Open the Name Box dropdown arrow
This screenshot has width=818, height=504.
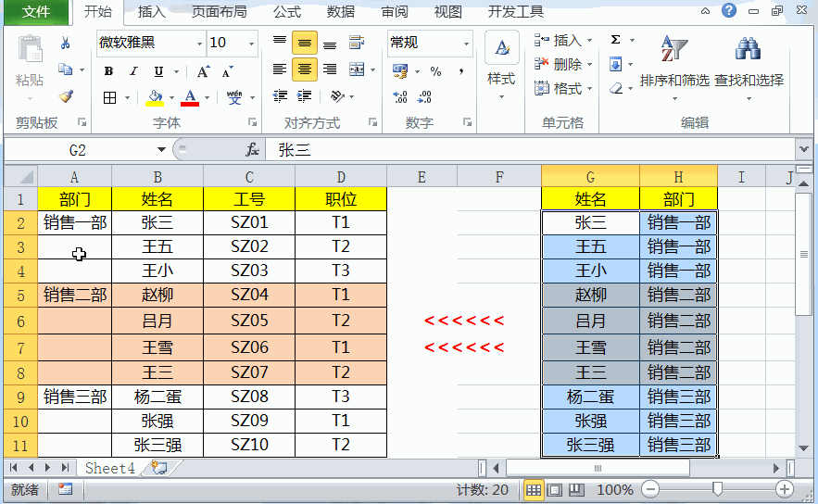tap(161, 150)
